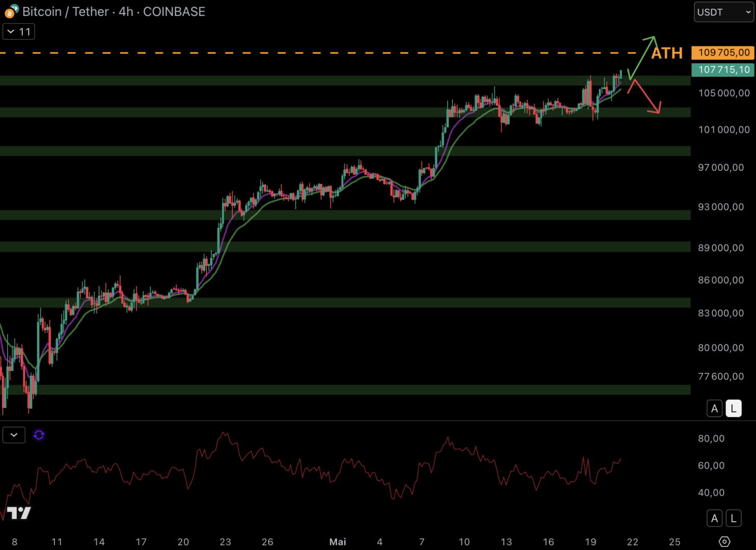The width and height of the screenshot is (756, 550).
Task: Toggle log scale L on RSI pane
Action: [x=734, y=518]
